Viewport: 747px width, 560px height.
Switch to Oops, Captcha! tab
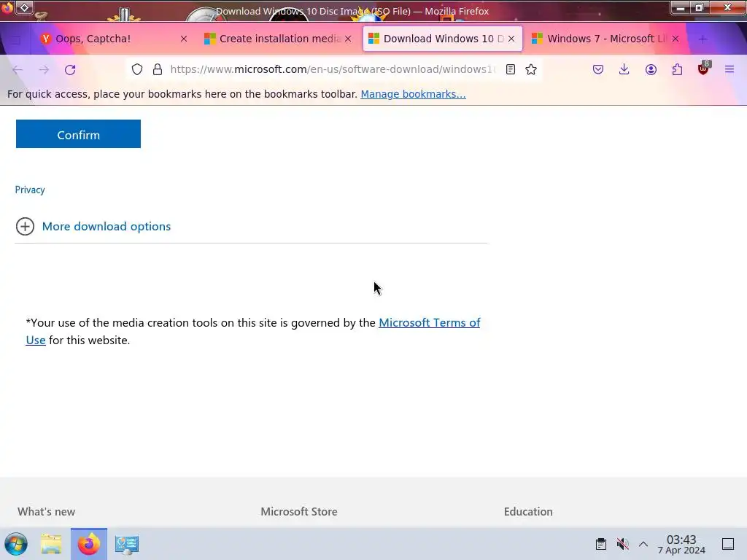point(115,39)
